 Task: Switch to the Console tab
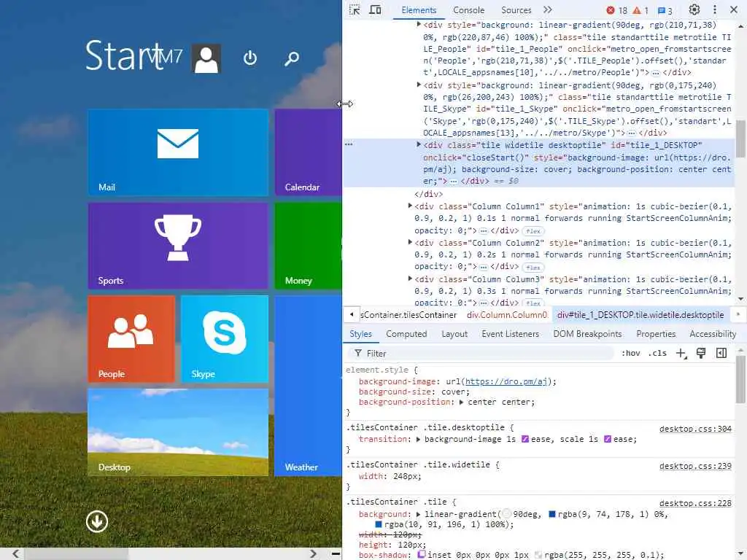point(468,10)
